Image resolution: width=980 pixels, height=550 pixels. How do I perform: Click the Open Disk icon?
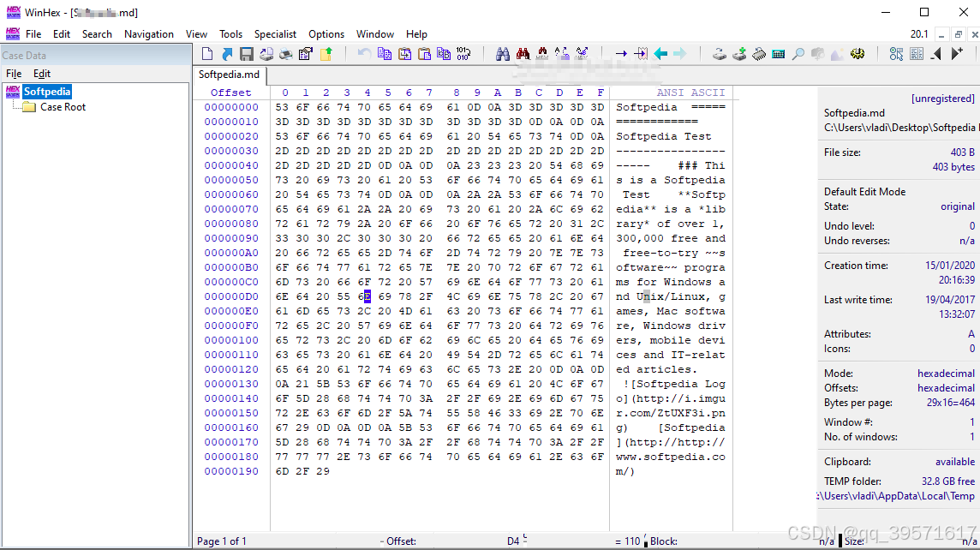click(x=720, y=54)
